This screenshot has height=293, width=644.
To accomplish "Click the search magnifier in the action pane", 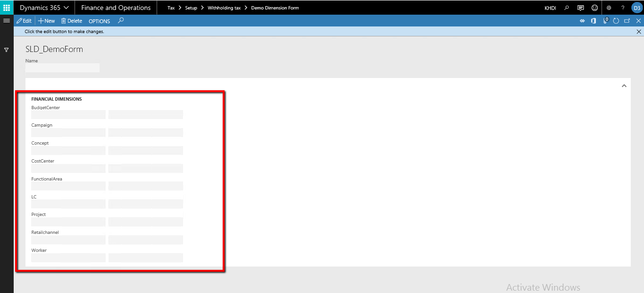I will point(121,20).
